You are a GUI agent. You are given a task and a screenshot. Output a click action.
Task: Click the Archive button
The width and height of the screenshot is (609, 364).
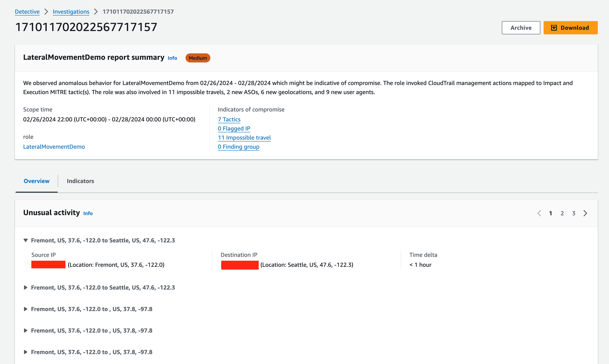tap(521, 28)
